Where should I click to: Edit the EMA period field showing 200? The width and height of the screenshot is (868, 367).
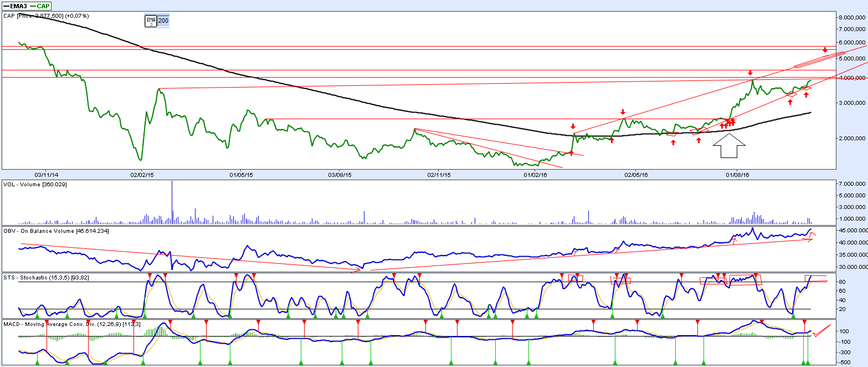[x=163, y=21]
